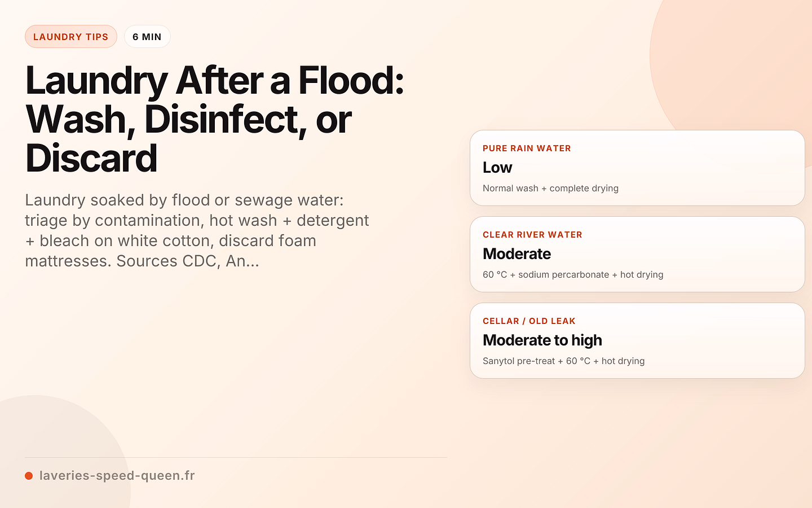
Task: Select the Clear River Water card
Action: pos(637,254)
